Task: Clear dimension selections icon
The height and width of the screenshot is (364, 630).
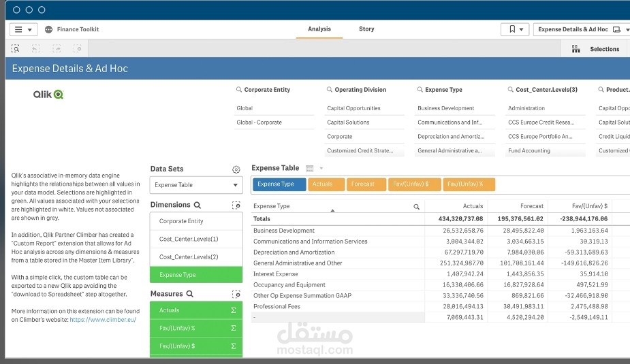Action: coord(236,205)
